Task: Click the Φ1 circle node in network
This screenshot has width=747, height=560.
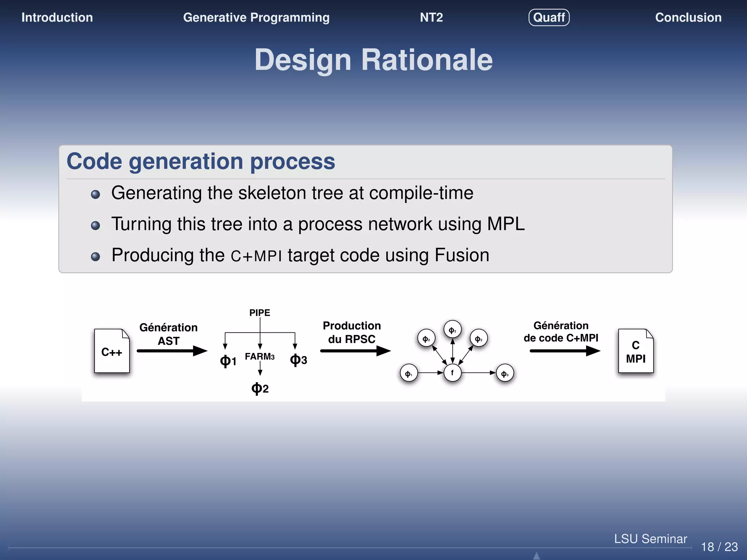Action: coord(409,373)
